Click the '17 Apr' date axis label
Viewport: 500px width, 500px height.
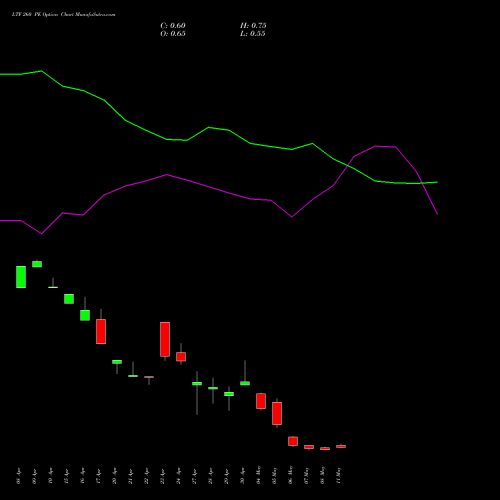(98, 476)
